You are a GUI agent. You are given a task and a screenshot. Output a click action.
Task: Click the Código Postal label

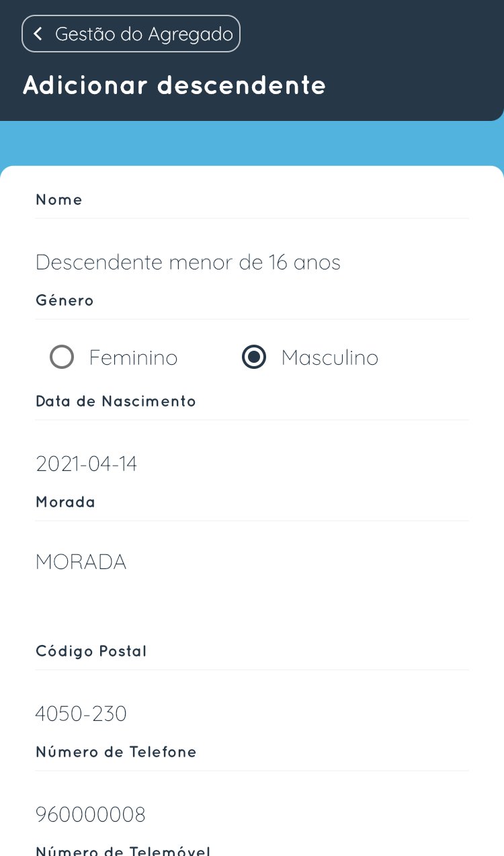[x=91, y=651]
